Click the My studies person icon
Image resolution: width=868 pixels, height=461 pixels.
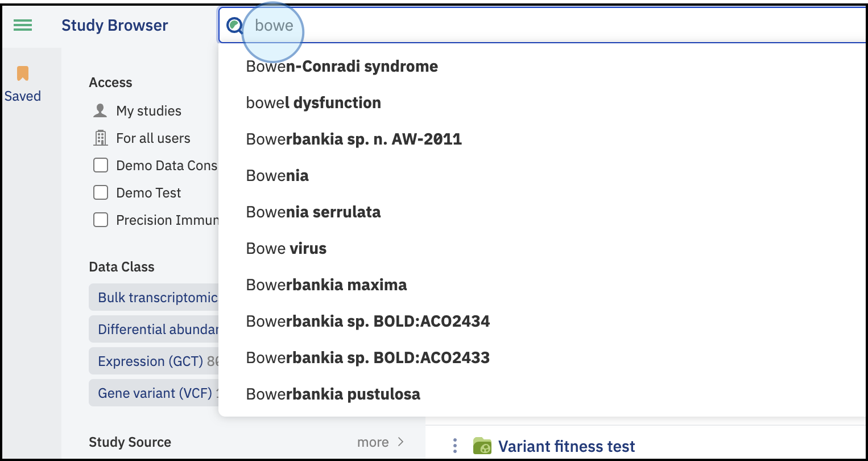pyautogui.click(x=100, y=110)
